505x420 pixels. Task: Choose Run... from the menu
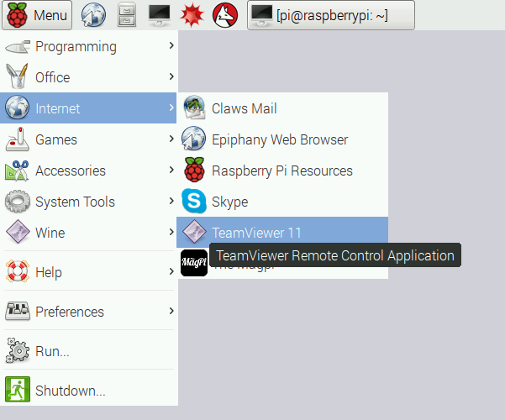tap(88, 351)
